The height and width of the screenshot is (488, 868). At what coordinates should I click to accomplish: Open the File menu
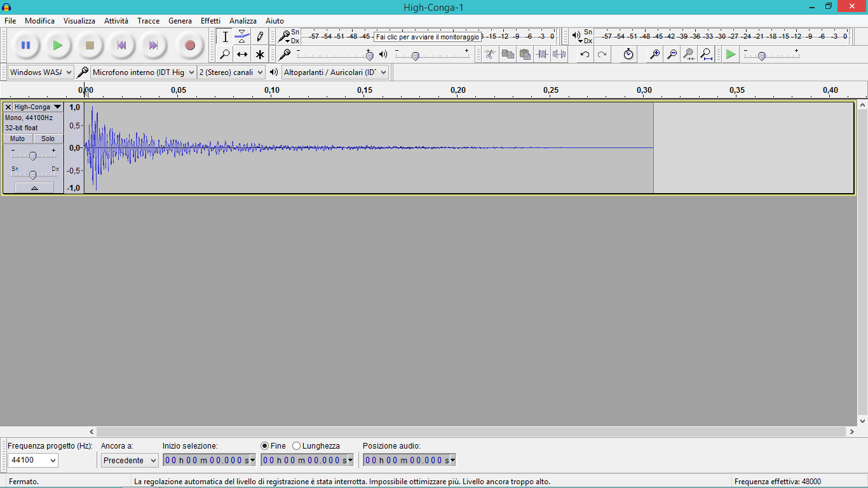pyautogui.click(x=10, y=21)
